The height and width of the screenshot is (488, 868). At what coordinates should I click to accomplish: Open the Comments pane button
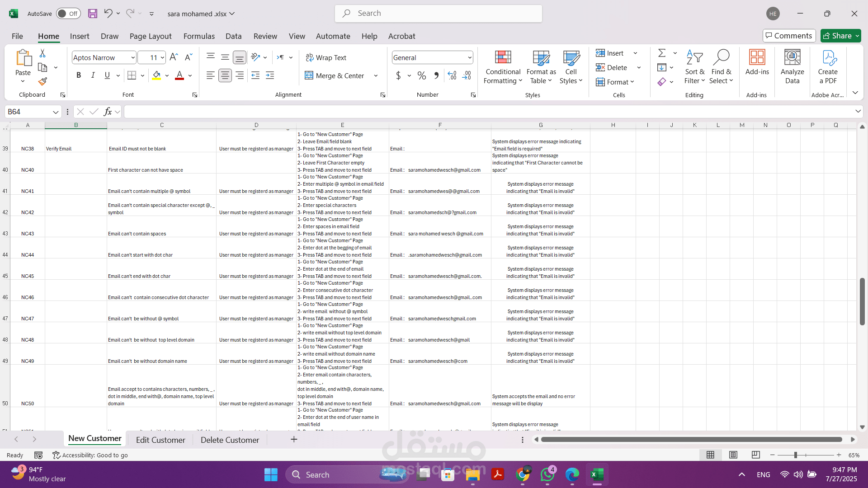click(x=789, y=36)
